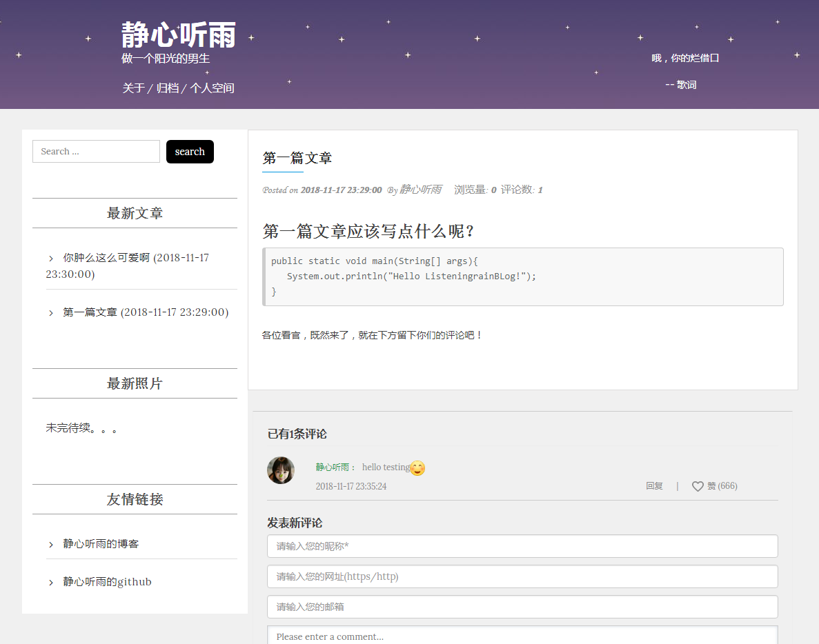Click the comment text 'hello testing'
The image size is (819, 644).
coord(386,467)
